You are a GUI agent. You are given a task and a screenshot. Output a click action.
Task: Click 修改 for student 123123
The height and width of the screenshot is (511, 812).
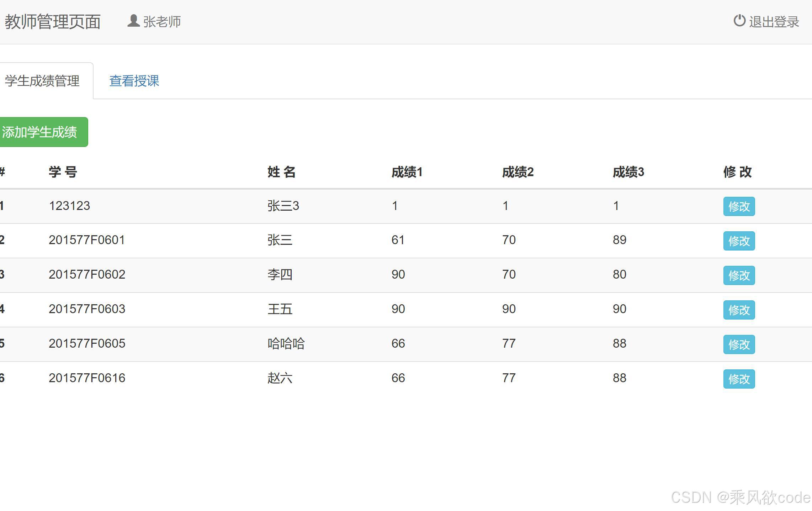pyautogui.click(x=739, y=206)
